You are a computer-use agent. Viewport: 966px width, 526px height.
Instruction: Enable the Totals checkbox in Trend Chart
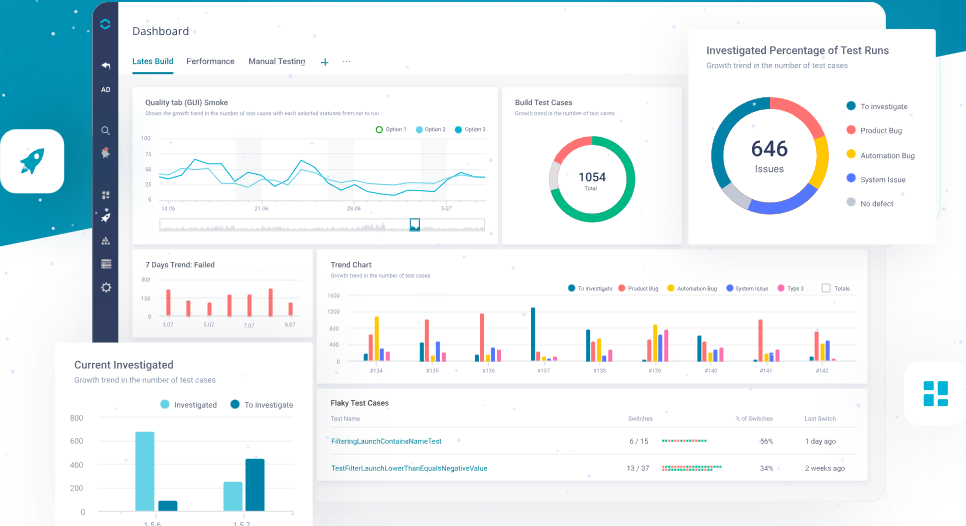pos(826,288)
